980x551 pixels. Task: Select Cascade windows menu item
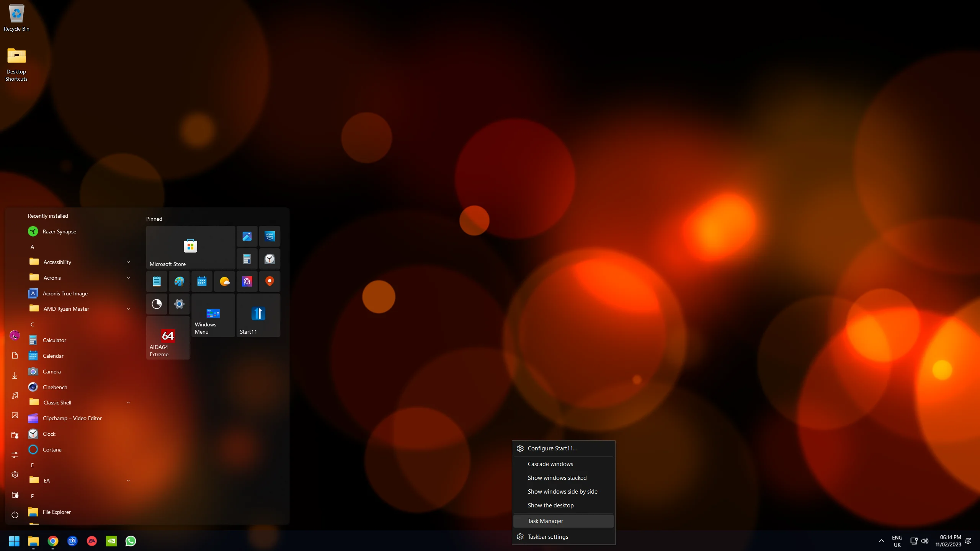pos(563,464)
